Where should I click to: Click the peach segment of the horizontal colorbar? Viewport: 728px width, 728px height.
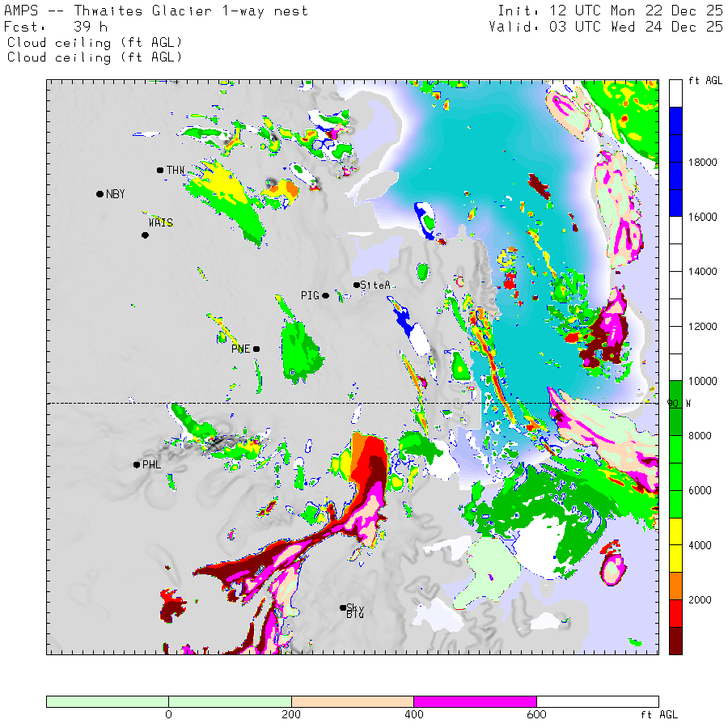352,701
